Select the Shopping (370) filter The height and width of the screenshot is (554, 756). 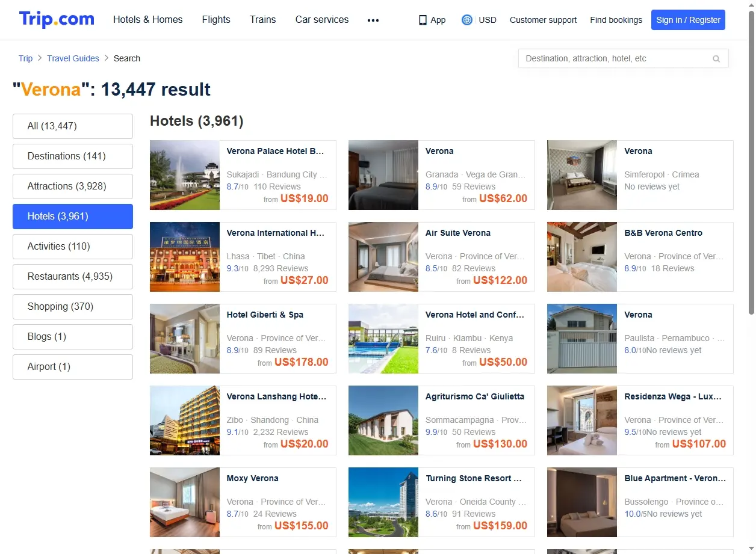click(x=73, y=307)
